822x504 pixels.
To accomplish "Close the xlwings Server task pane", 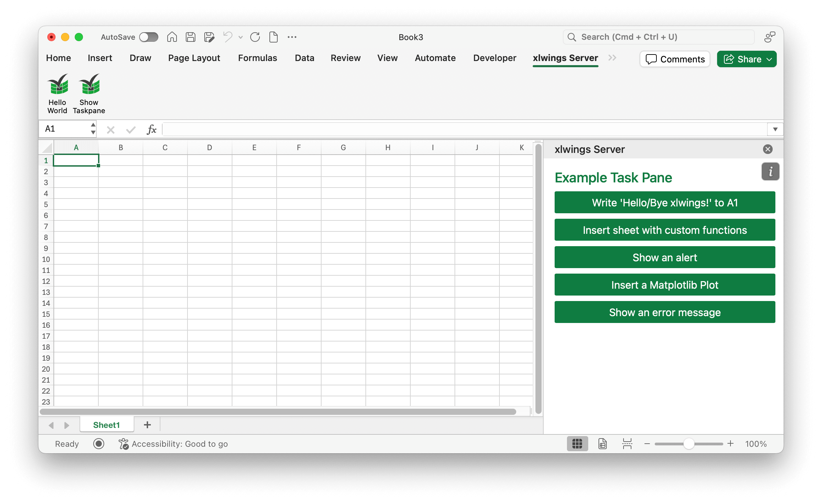I will (768, 149).
